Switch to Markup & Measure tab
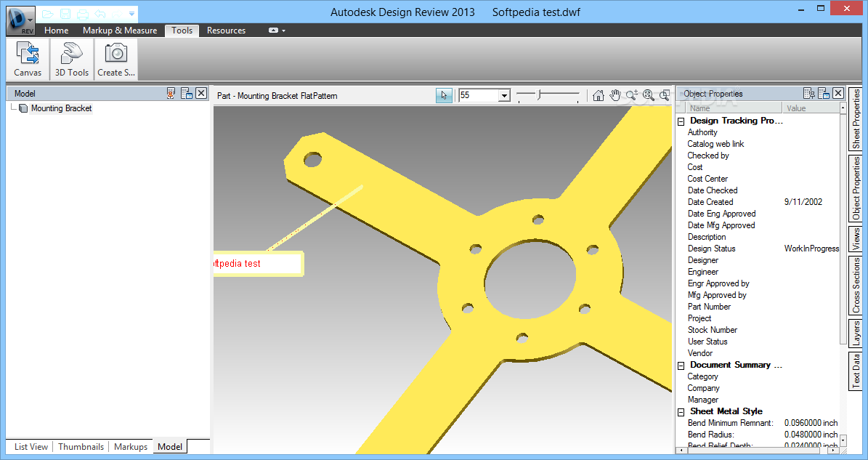The height and width of the screenshot is (460, 868). click(120, 31)
